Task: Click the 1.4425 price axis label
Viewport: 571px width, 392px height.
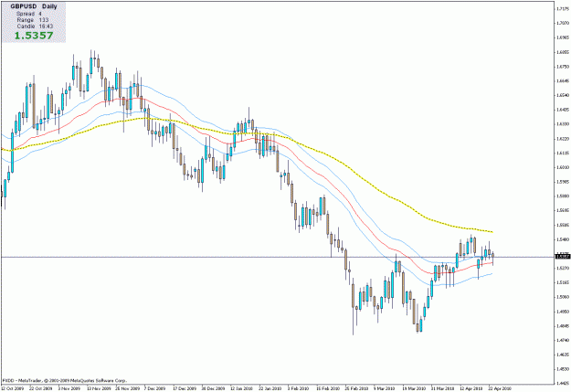Action: point(563,383)
